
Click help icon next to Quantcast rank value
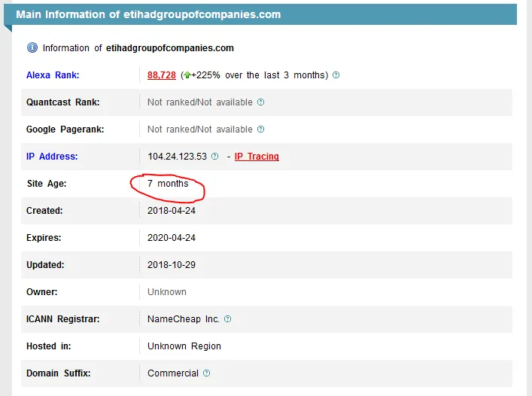[260, 102]
